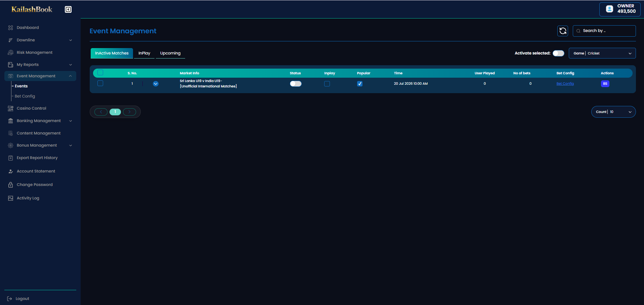Expand Sri Lanka U19 row details arrow
The height and width of the screenshot is (305, 644).
[x=156, y=84]
